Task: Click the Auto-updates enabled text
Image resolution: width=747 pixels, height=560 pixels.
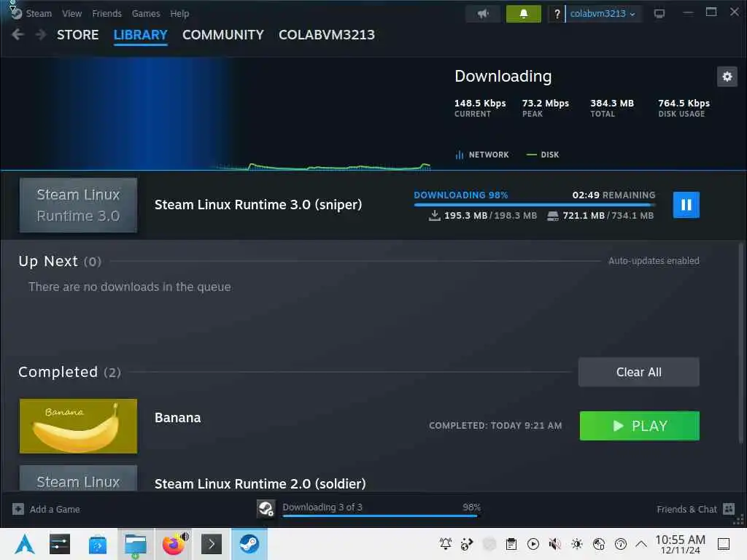Action: tap(654, 261)
